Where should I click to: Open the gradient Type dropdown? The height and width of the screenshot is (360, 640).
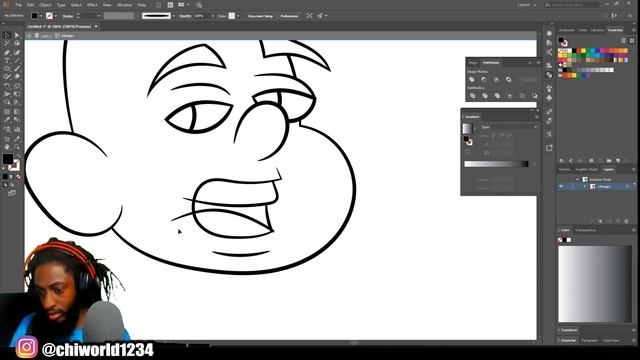pyautogui.click(x=509, y=127)
